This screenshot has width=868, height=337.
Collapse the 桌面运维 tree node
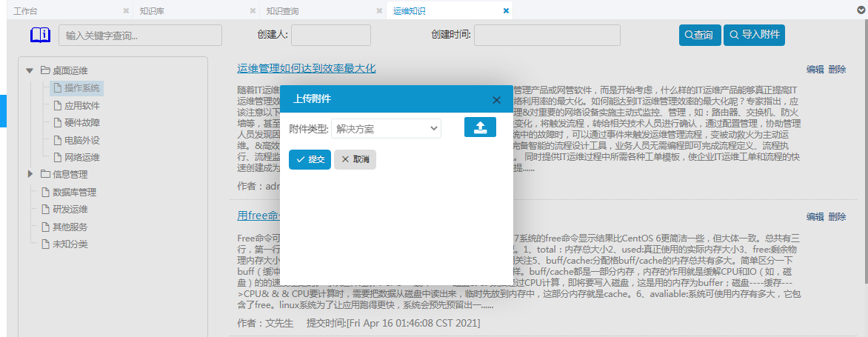tap(30, 71)
